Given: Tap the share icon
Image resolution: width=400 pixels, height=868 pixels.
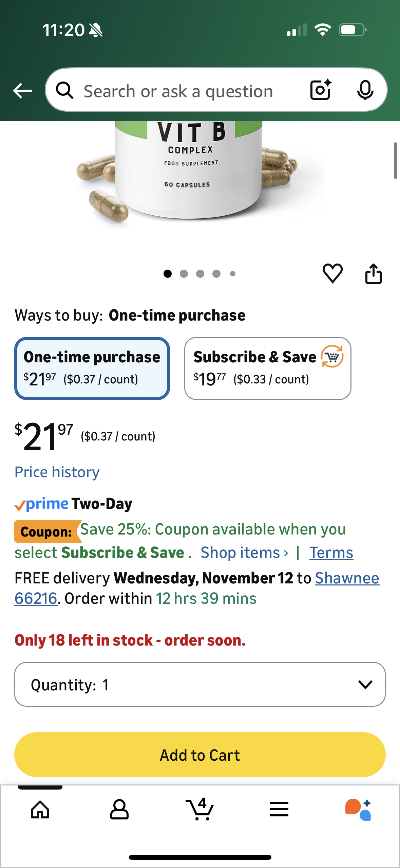Looking at the screenshot, I should click(373, 273).
